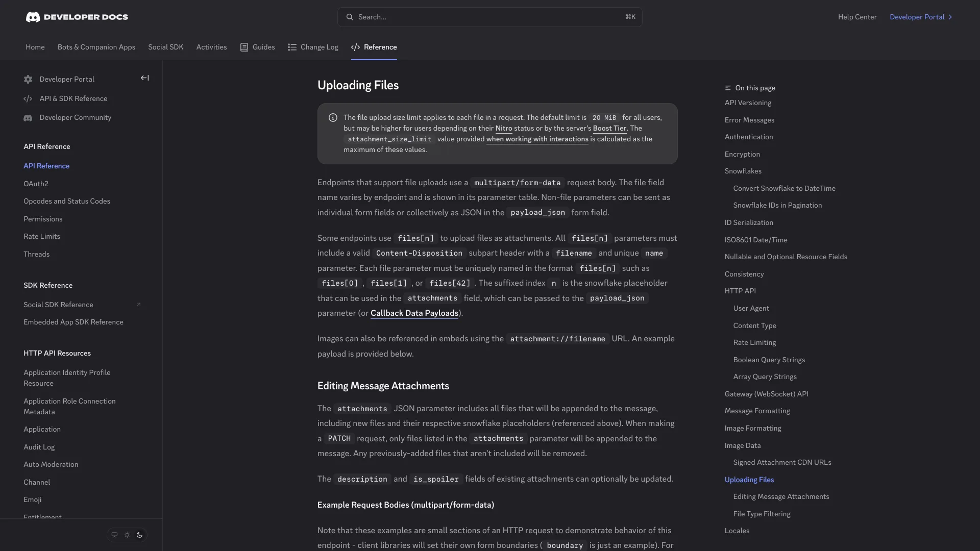The image size is (980, 551).
Task: Follow the Boost Tier link
Action: (x=609, y=129)
